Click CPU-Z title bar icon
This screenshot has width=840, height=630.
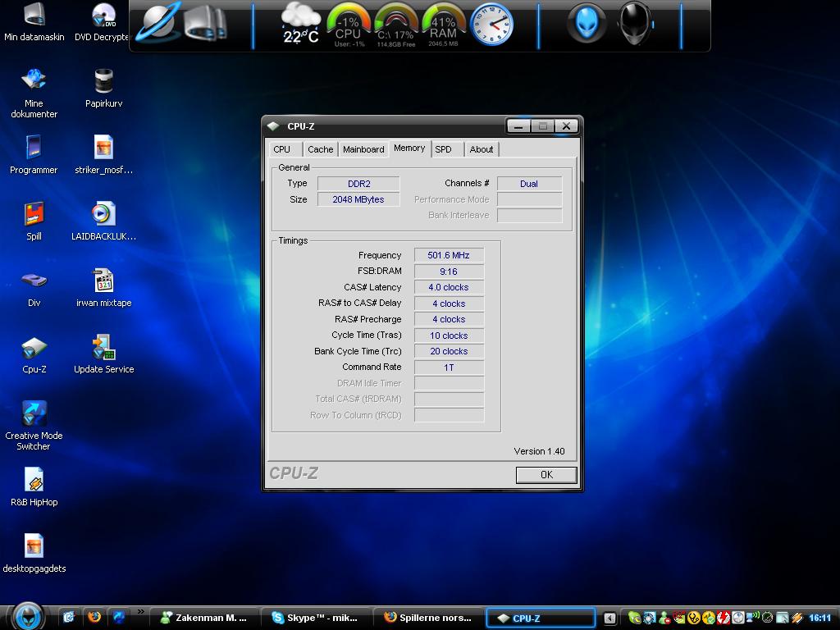point(274,126)
